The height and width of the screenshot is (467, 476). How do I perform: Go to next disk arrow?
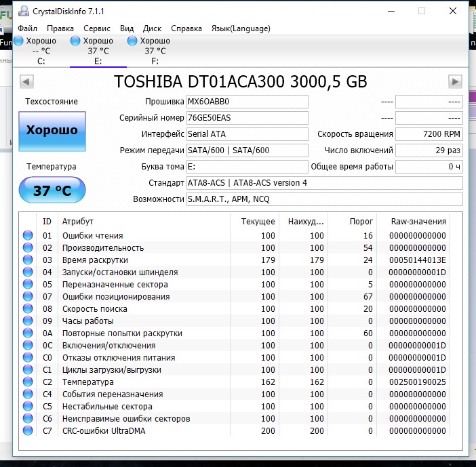(x=455, y=81)
